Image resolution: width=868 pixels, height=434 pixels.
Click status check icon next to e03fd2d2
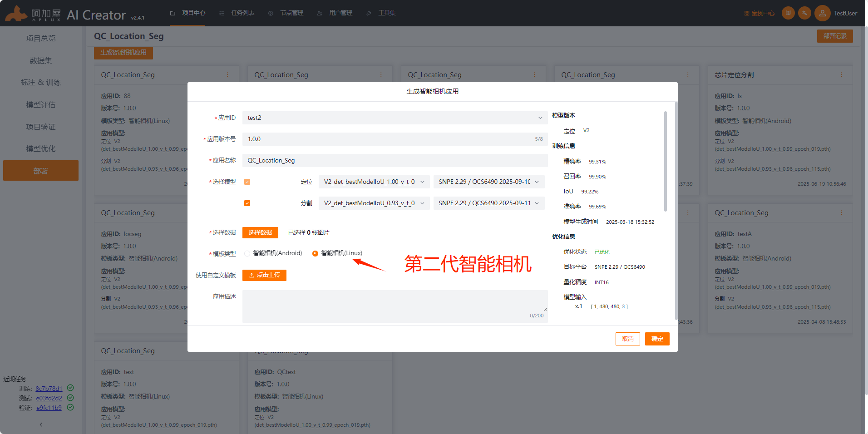70,398
